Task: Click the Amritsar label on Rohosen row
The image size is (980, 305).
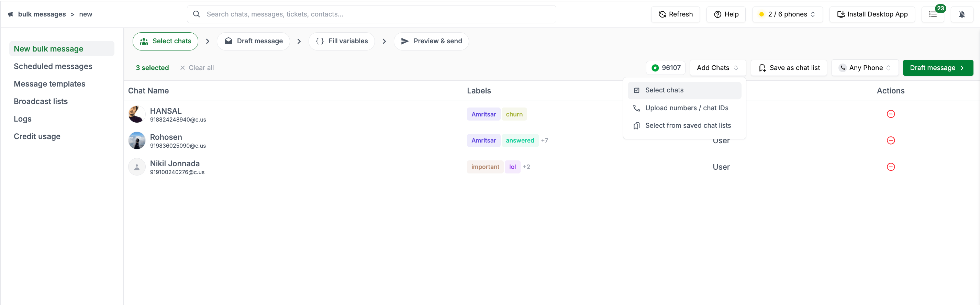Action: point(483,140)
